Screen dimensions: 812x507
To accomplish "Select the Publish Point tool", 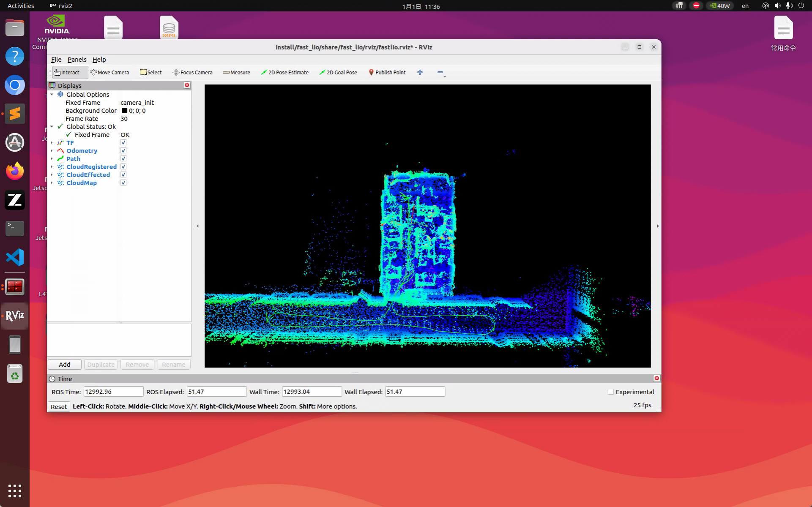I will pyautogui.click(x=387, y=72).
